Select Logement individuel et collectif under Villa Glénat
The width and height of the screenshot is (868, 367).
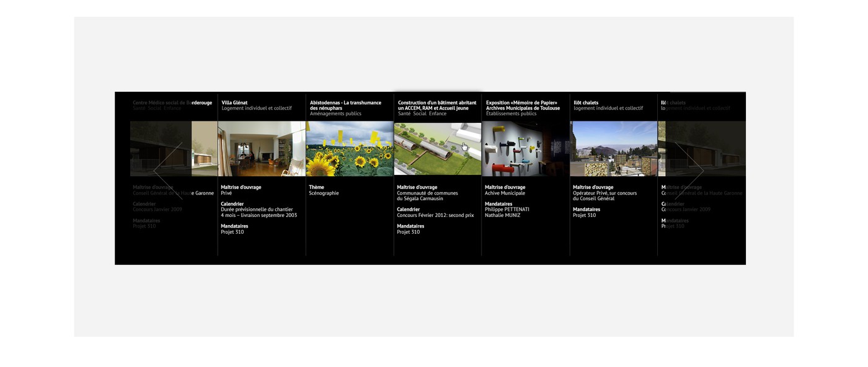[257, 108]
